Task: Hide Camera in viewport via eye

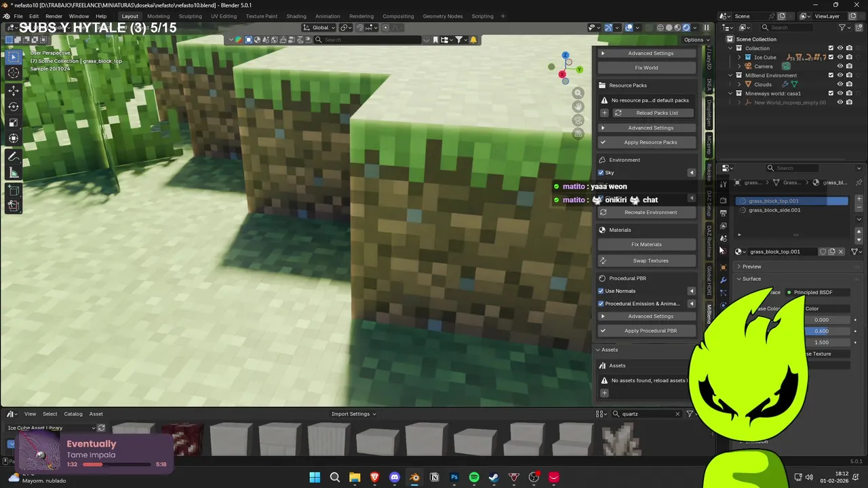Action: (x=840, y=66)
